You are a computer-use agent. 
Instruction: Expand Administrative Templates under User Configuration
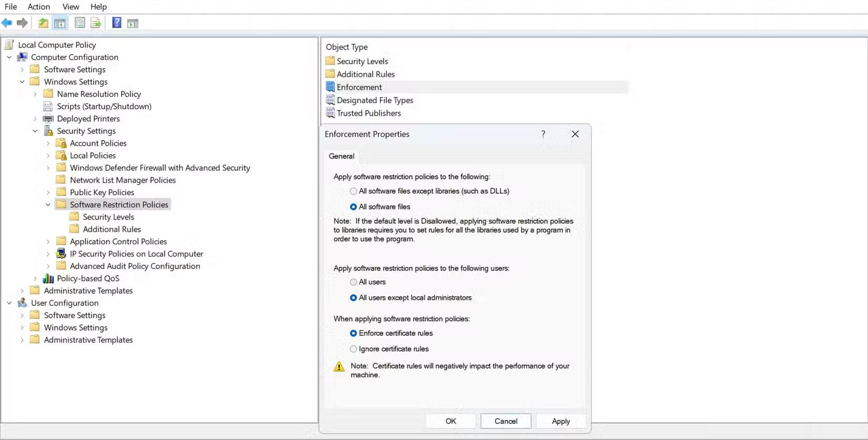click(x=22, y=340)
